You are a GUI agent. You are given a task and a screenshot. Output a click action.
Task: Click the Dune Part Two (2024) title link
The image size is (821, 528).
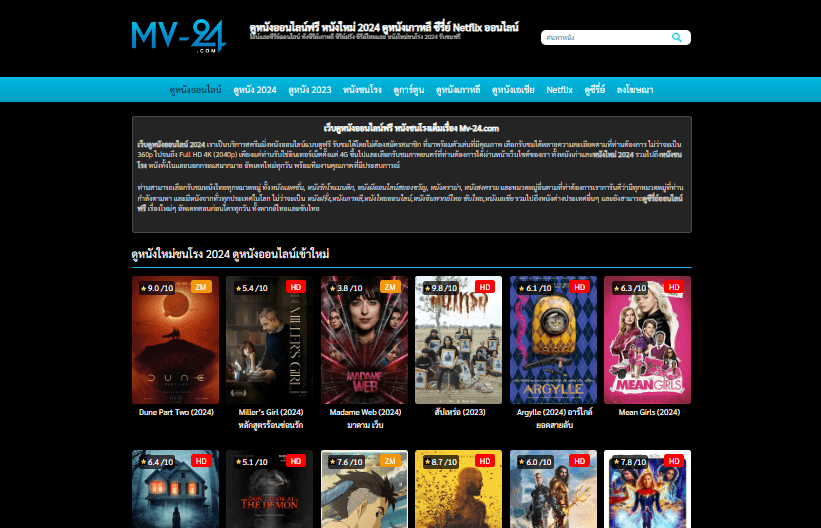[x=176, y=412]
